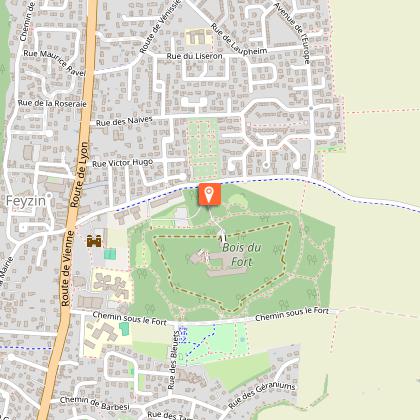This screenshot has height=420, width=420.
Task: Click the Rue Victor Hugo street label
Action: coord(123,163)
